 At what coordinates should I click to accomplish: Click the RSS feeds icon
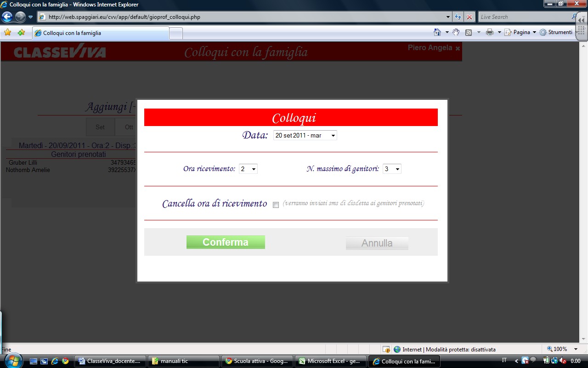coord(469,32)
